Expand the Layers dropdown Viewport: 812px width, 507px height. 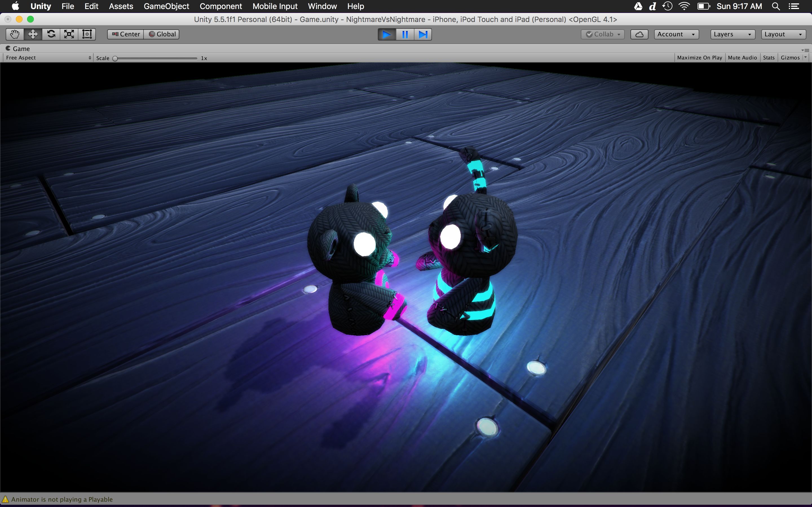tap(732, 34)
